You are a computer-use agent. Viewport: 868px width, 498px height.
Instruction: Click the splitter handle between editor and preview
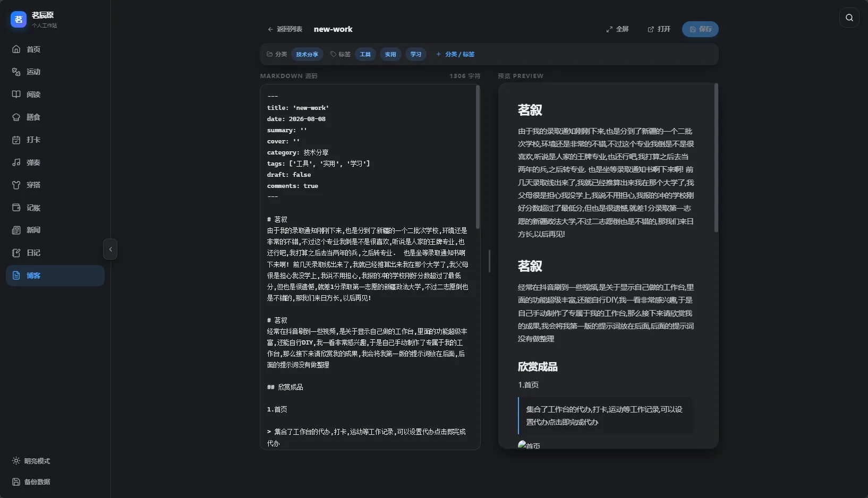[489, 261]
